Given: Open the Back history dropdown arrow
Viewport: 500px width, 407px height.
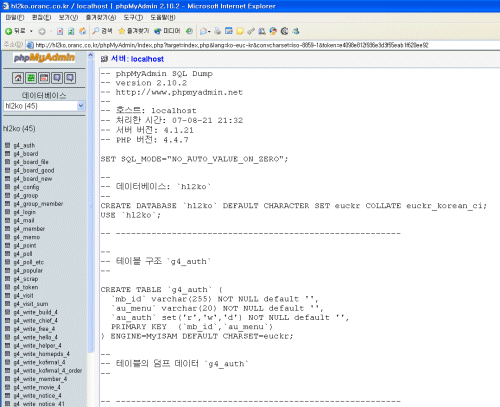Looking at the screenshot, I should (31, 31).
